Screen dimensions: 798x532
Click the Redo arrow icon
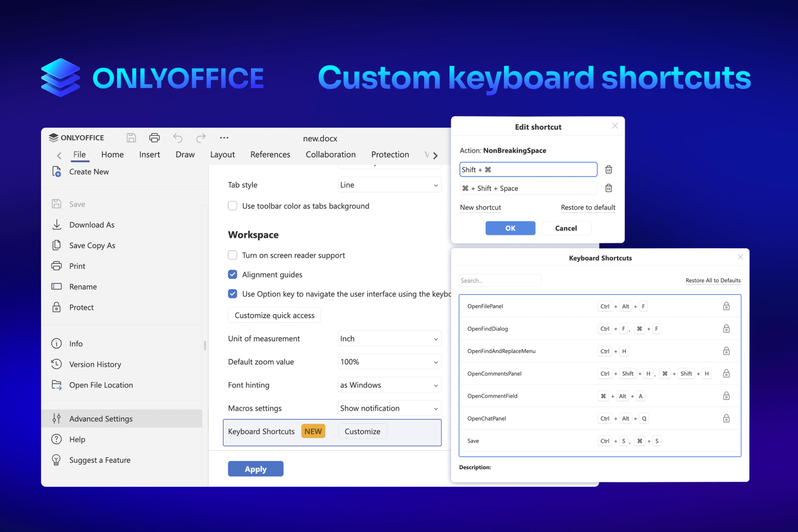coord(200,138)
